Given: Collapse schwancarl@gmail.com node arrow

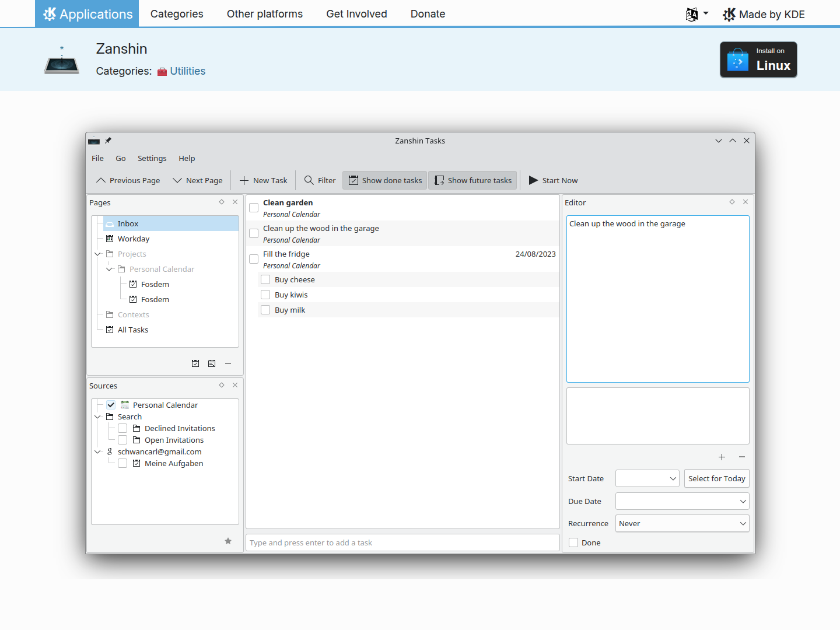Looking at the screenshot, I should 97,452.
